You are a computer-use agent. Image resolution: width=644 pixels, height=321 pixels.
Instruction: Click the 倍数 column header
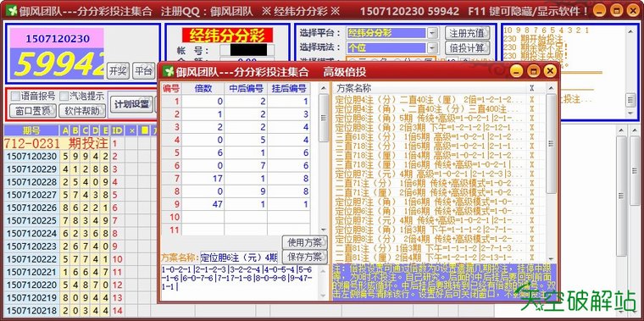tap(203, 88)
